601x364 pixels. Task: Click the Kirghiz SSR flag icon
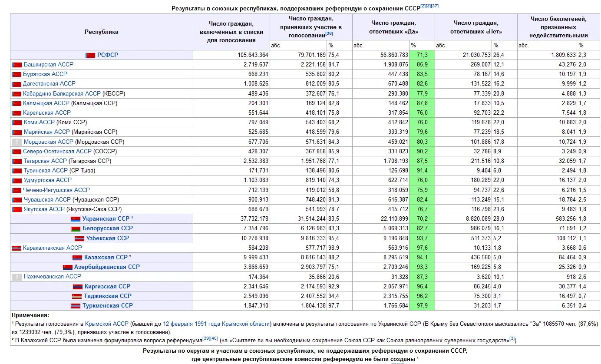click(77, 287)
